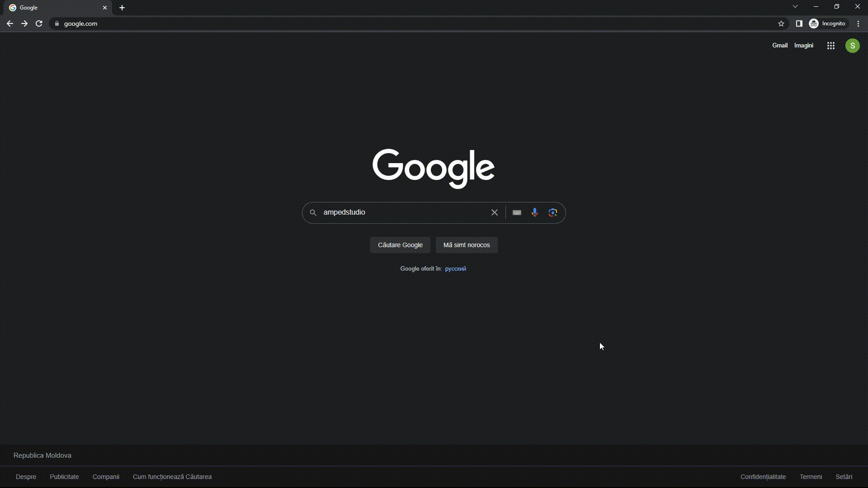Click the Google Search by voice icon

tap(535, 212)
